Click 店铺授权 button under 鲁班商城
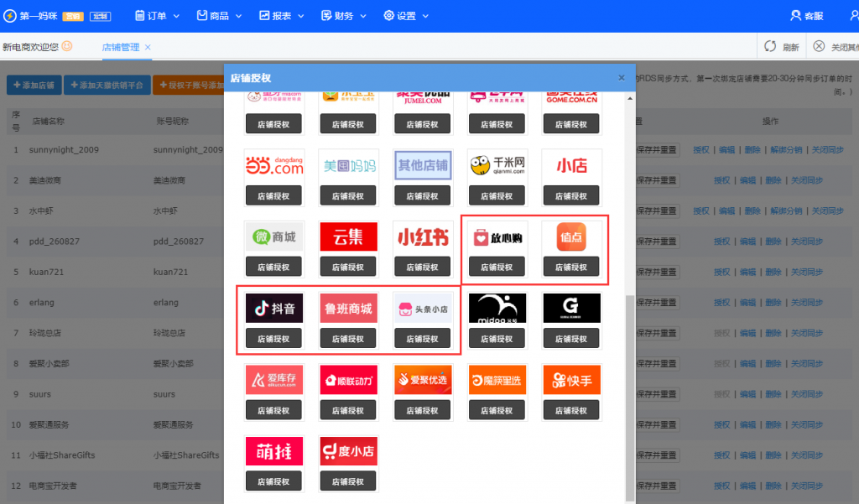 (x=348, y=339)
